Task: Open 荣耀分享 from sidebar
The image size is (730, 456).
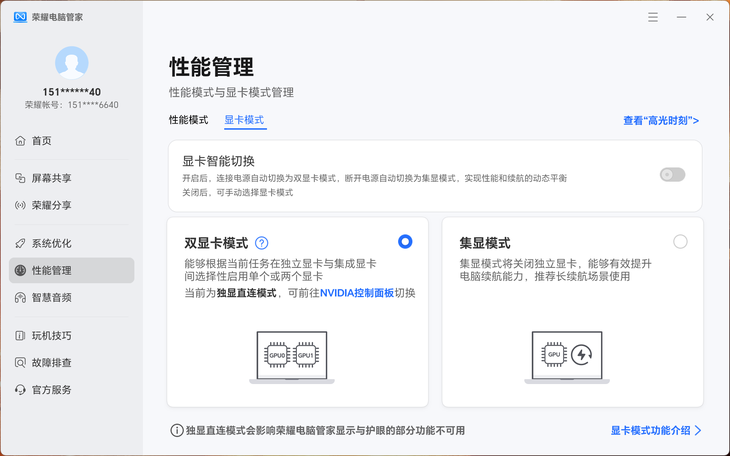Action: 71,205
